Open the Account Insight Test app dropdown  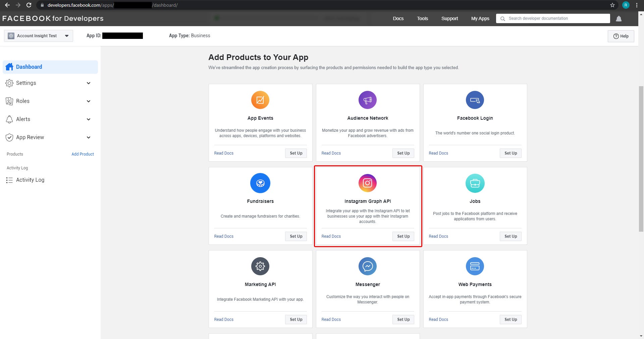coord(39,36)
